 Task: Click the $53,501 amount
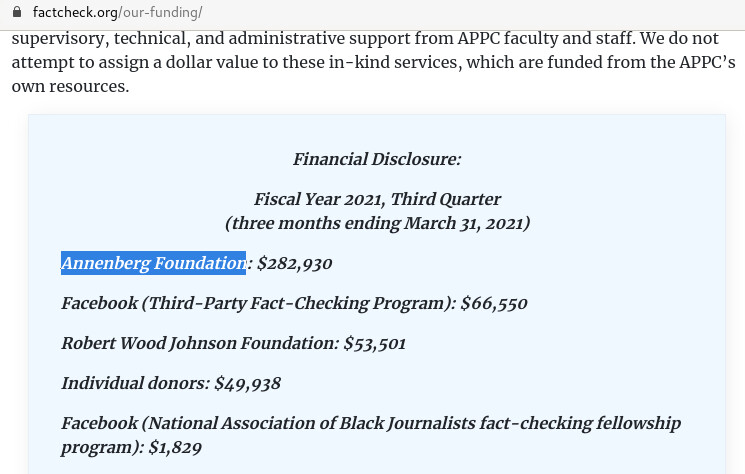tap(374, 343)
